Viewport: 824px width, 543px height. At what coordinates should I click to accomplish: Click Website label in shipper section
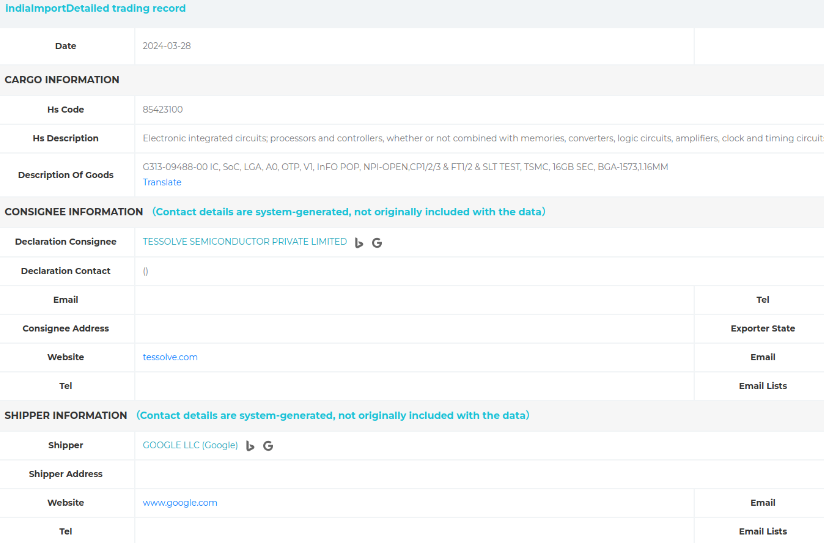click(x=66, y=503)
